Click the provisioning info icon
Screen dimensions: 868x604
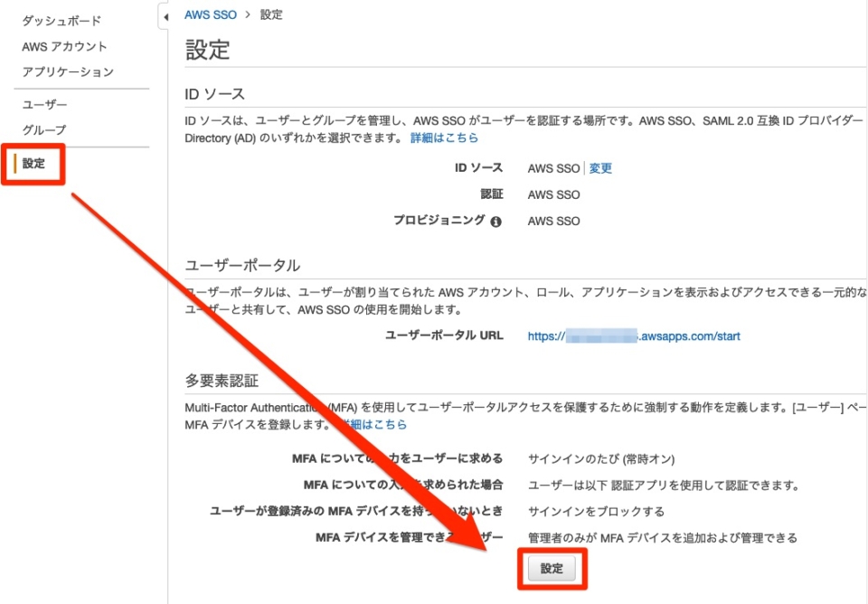496,222
